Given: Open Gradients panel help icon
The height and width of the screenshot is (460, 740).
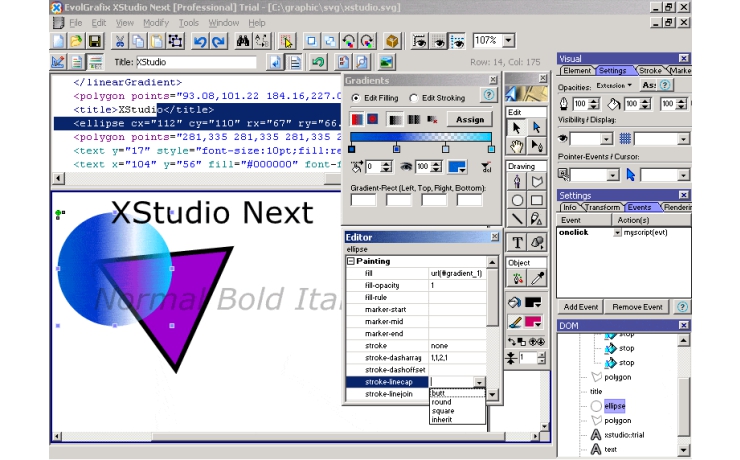Looking at the screenshot, I should pos(488,95).
